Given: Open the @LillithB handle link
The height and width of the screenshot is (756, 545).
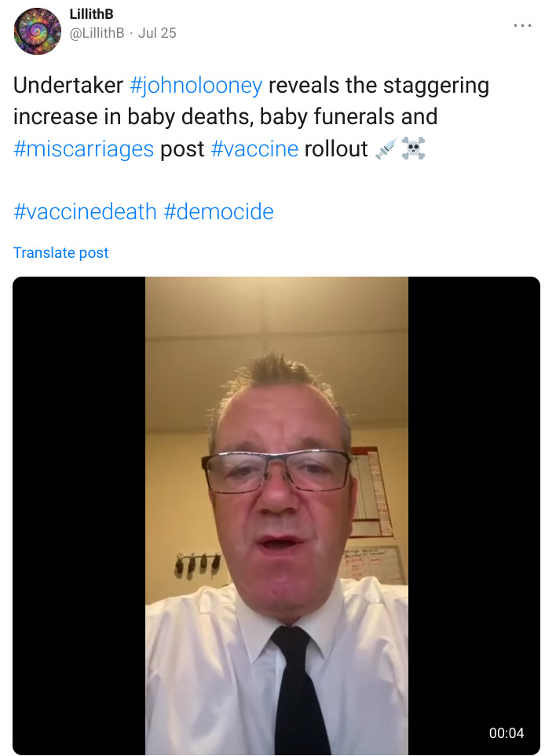Looking at the screenshot, I should coord(97,33).
